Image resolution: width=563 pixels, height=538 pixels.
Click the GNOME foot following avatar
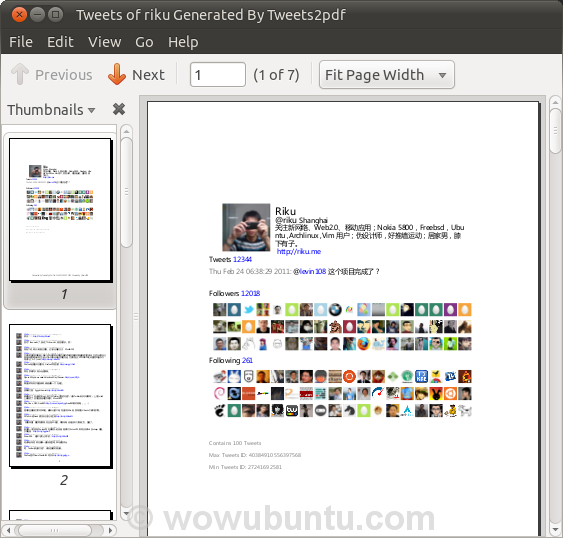pyautogui.click(x=219, y=411)
